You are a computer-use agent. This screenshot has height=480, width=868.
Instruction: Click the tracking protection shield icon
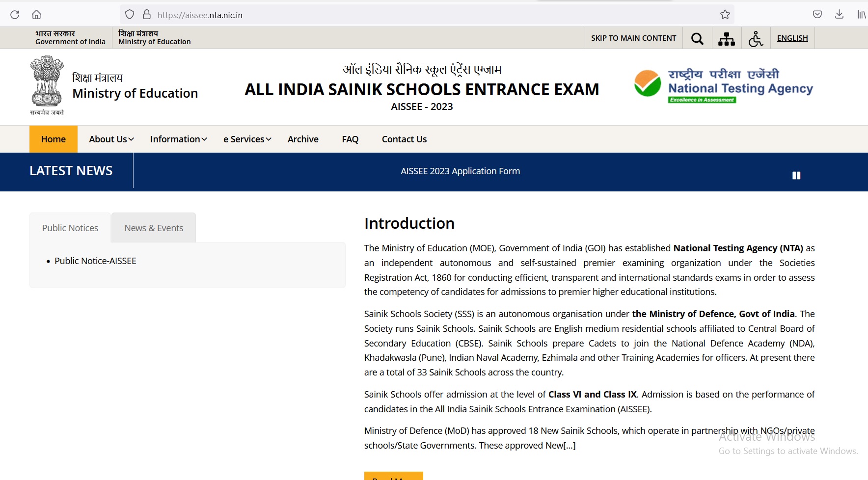130,15
